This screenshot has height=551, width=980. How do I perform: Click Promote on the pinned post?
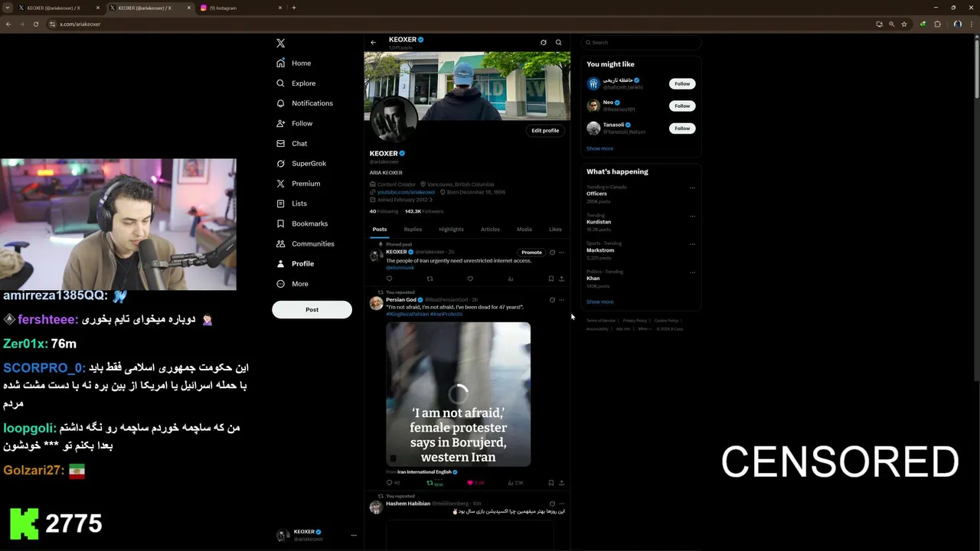pyautogui.click(x=531, y=253)
